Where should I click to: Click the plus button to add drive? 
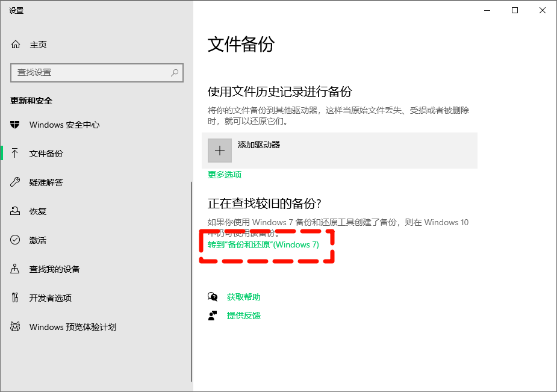click(x=220, y=151)
